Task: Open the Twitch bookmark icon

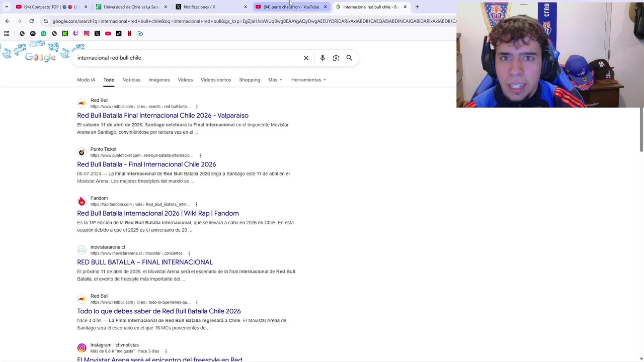Action: tap(76, 34)
